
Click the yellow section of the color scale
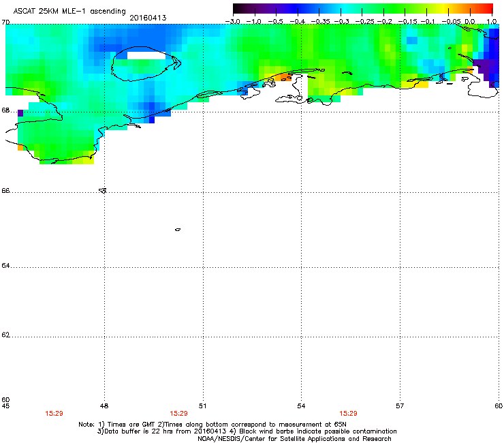[x=445, y=8]
